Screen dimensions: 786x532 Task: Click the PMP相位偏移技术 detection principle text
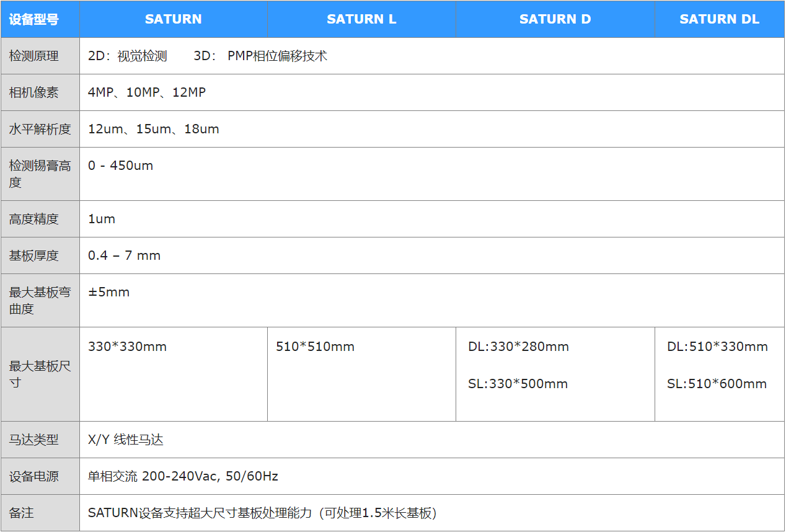[277, 56]
